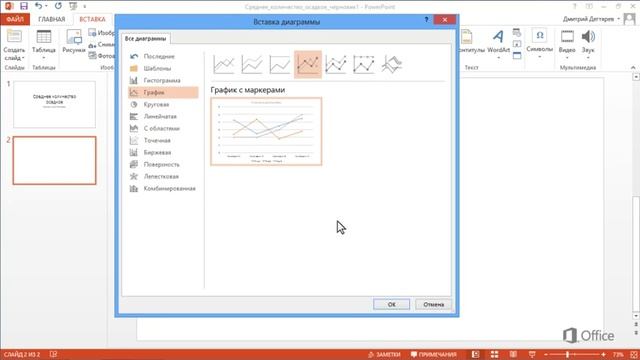
Task: Click the Рисунки insert icon
Action: point(74,41)
